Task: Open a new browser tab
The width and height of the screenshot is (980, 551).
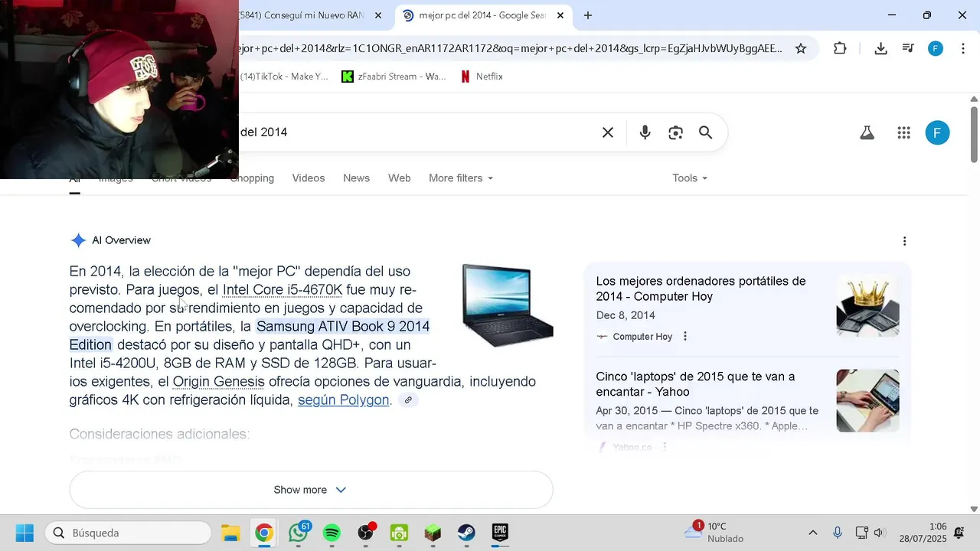Action: click(x=587, y=15)
